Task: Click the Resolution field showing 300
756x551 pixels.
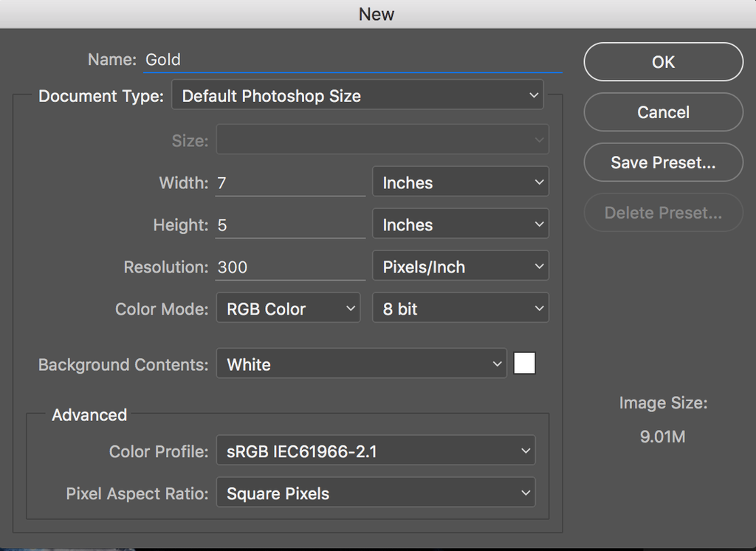Action: pos(288,267)
